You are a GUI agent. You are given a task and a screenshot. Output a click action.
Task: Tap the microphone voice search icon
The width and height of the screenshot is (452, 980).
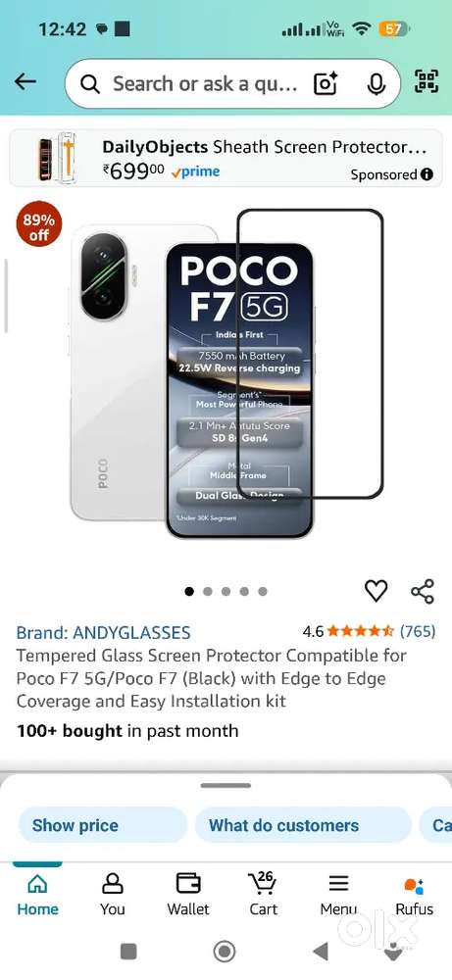(376, 83)
